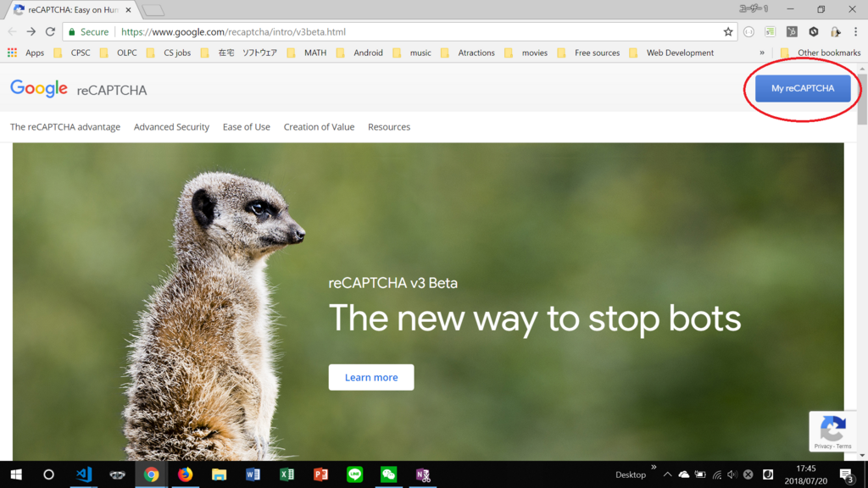Open Word from the taskbar
This screenshot has height=488, width=868.
tap(253, 474)
